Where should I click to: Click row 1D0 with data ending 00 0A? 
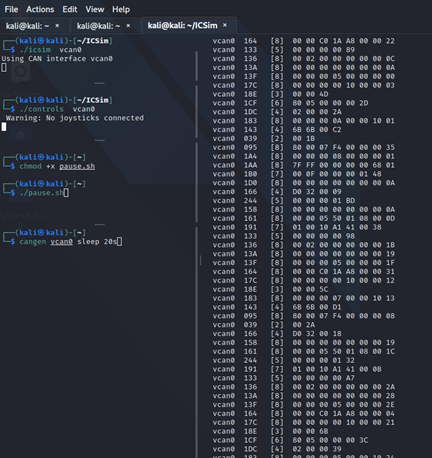303,183
